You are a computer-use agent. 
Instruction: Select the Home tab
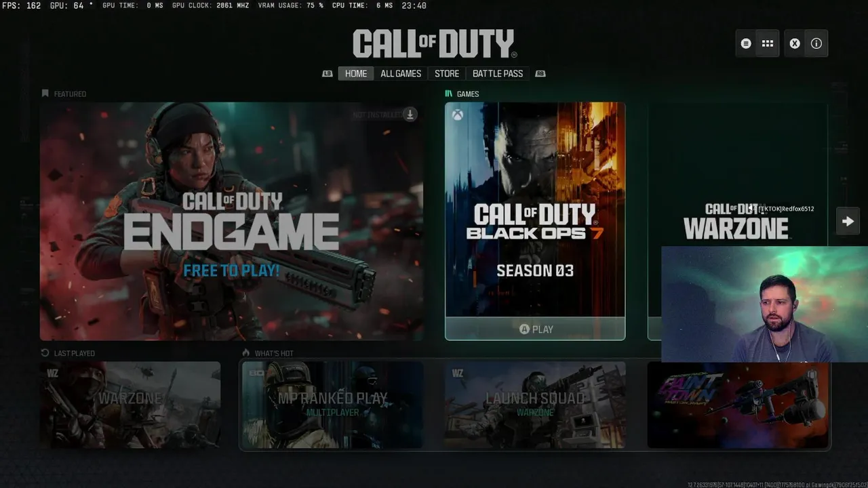point(356,74)
